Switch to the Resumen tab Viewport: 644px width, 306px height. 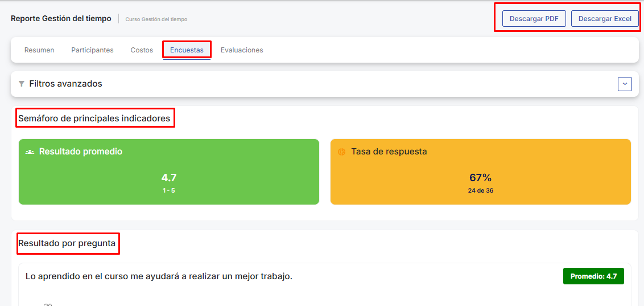coord(39,50)
